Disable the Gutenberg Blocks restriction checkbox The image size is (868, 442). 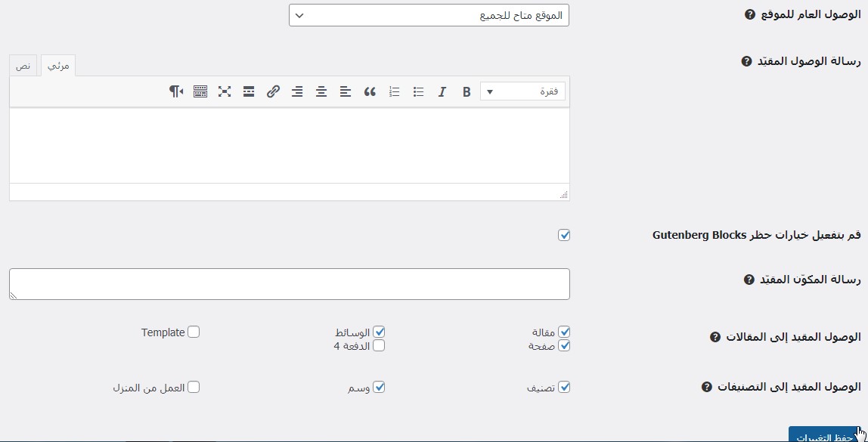click(564, 235)
